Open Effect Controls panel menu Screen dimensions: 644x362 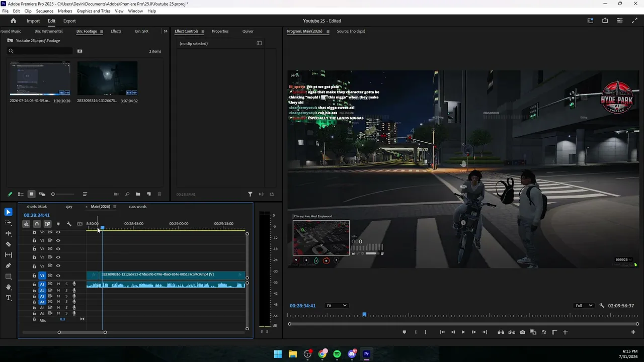(203, 31)
